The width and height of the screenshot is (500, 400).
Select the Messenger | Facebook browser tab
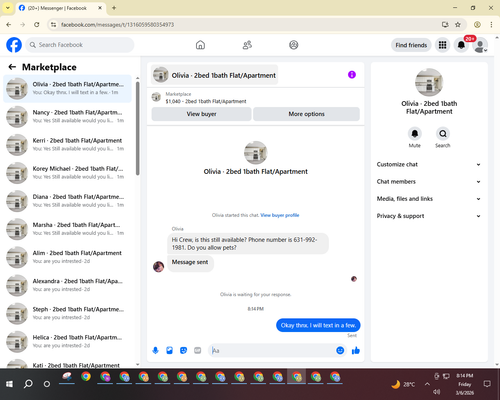pos(61,8)
